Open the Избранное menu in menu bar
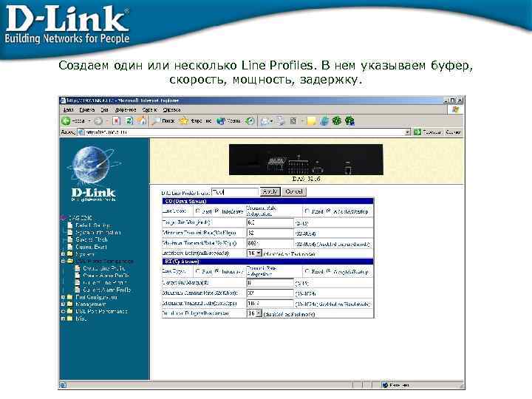 tap(125, 109)
